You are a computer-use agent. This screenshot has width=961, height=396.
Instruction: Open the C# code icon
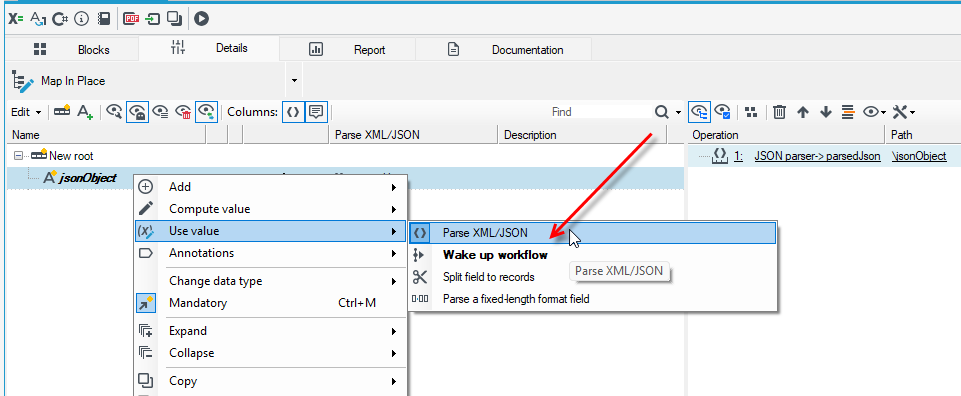(x=60, y=19)
